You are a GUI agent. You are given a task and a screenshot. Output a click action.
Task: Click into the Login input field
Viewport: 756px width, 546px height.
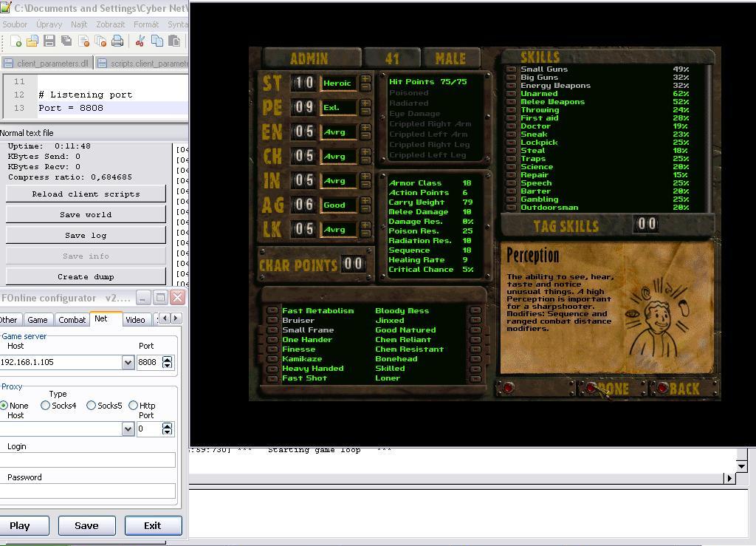coord(88,460)
